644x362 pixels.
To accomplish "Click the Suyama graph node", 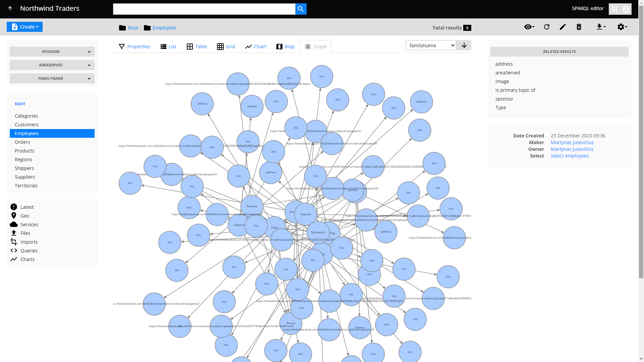I will click(306, 214).
